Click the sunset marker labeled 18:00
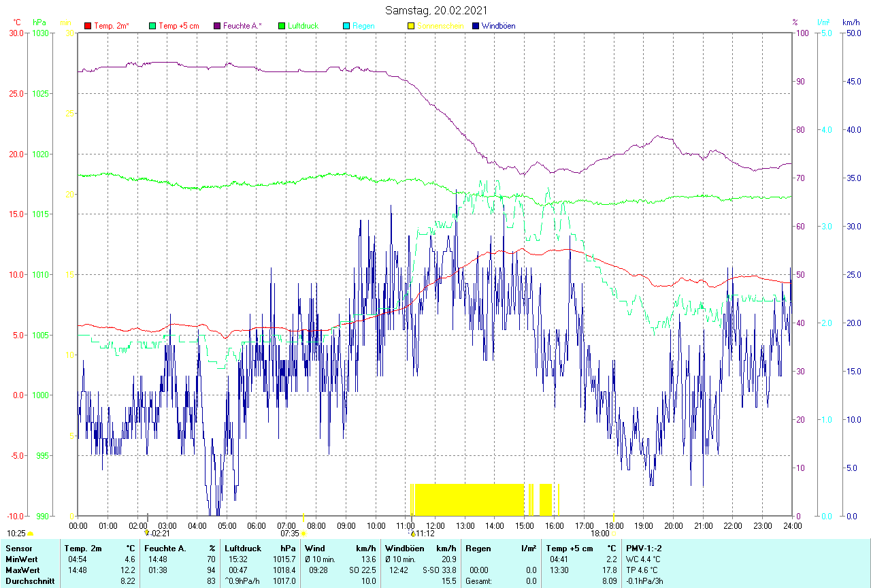This screenshot has width=871, height=588. 614,534
